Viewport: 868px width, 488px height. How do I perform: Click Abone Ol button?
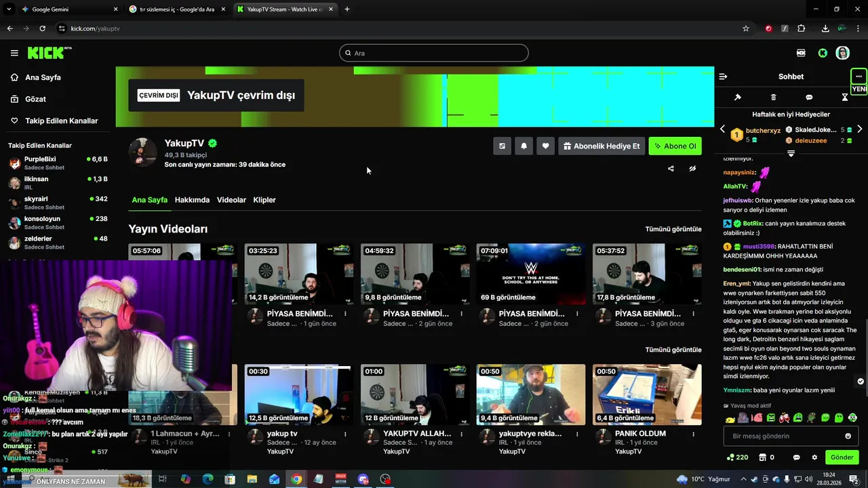pyautogui.click(x=675, y=146)
